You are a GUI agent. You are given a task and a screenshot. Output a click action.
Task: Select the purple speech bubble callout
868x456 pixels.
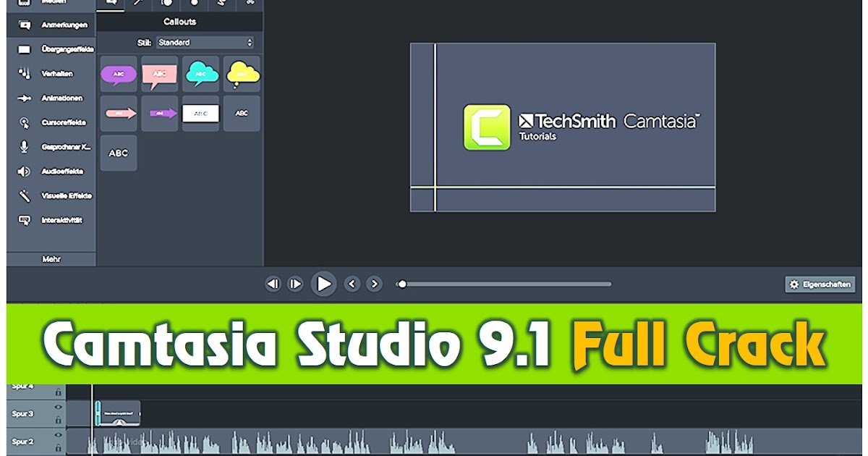[119, 74]
